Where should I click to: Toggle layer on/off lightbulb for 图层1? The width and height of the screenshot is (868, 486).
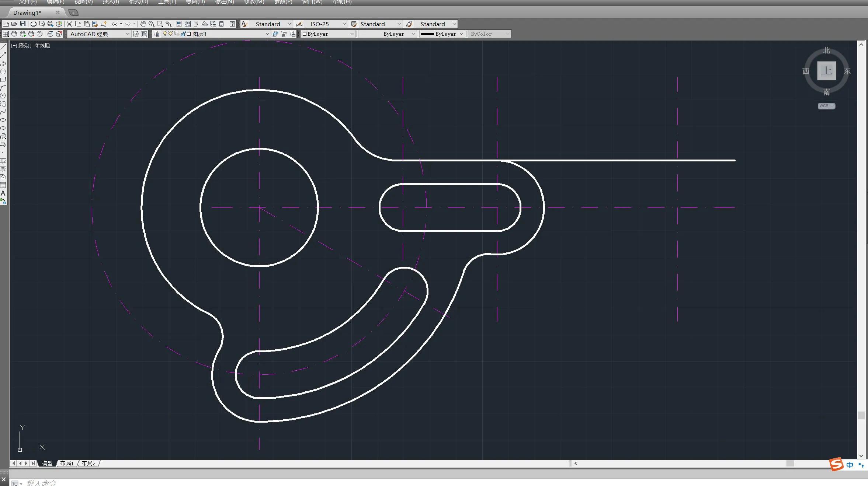click(x=165, y=34)
